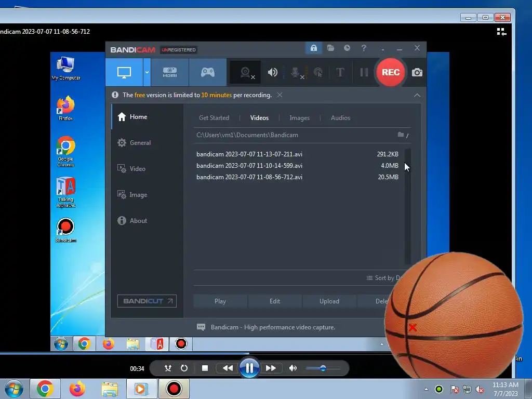Select bandicam 2023-07-07 11-10-14-599.avi
The image size is (532, 399).
point(297,166)
